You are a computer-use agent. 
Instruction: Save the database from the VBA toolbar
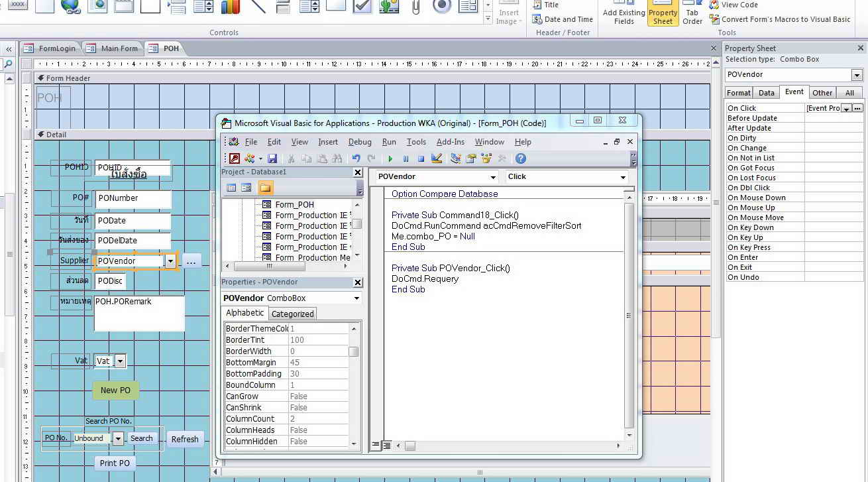pyautogui.click(x=273, y=158)
